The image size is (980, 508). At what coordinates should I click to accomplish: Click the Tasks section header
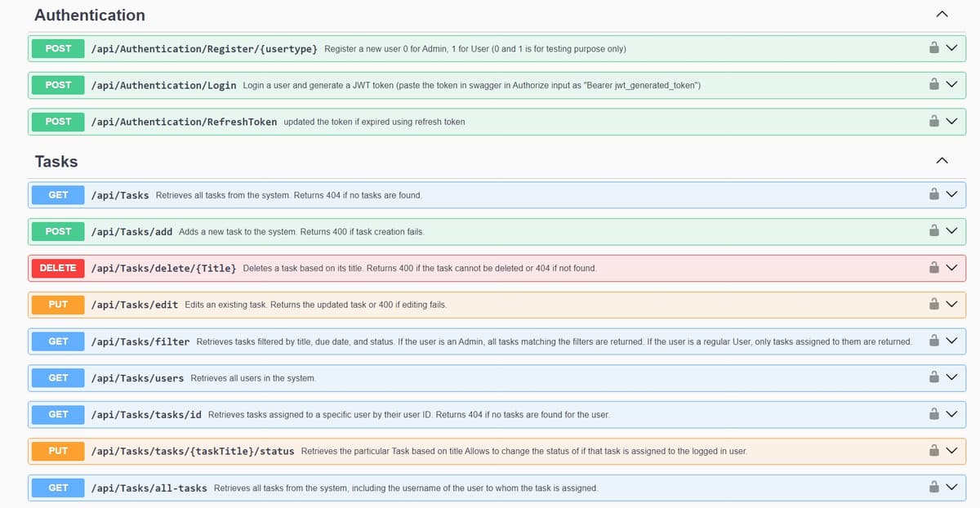click(x=56, y=162)
